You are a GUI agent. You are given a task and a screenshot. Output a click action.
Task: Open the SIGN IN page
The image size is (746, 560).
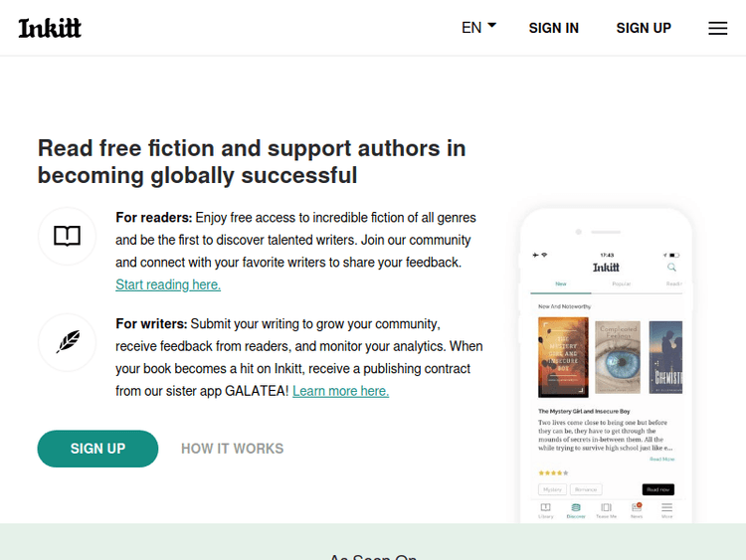click(x=553, y=28)
